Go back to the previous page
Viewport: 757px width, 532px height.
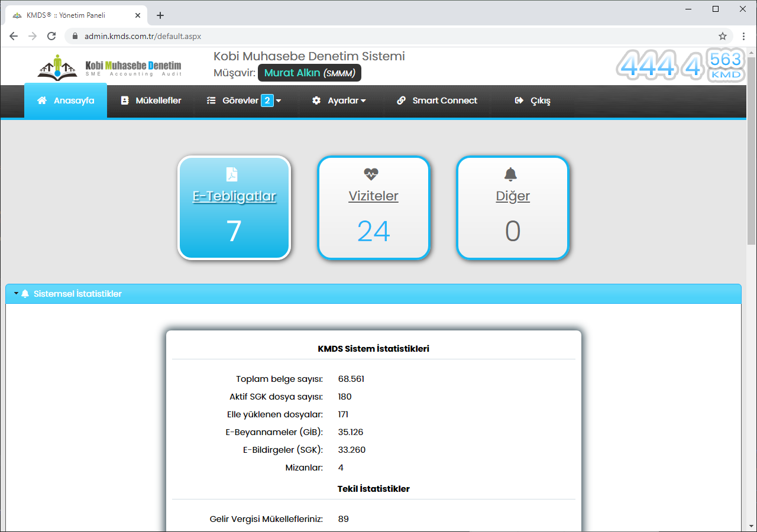(x=14, y=36)
